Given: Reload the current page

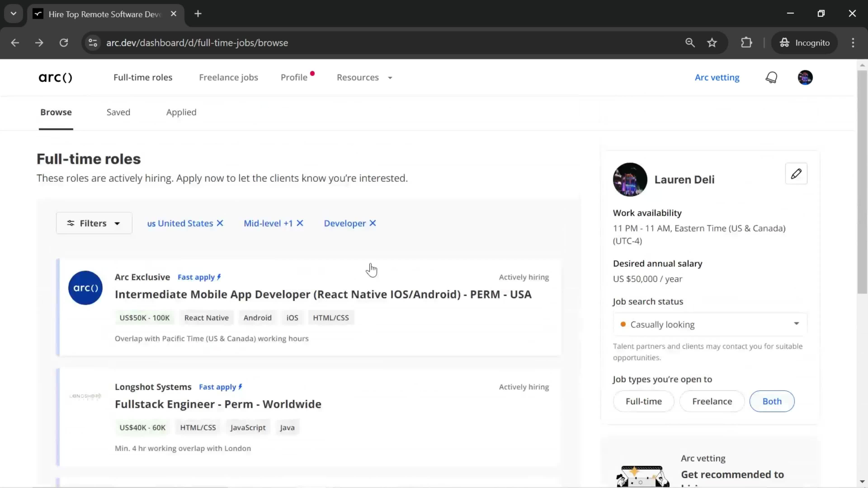Looking at the screenshot, I should (64, 43).
